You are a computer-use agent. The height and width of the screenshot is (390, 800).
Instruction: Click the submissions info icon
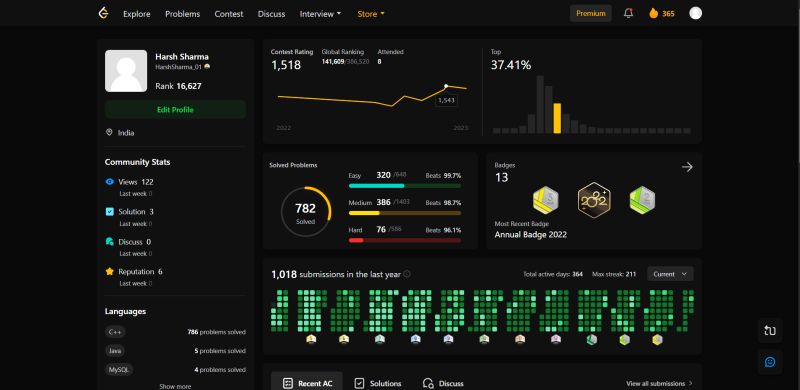[407, 274]
